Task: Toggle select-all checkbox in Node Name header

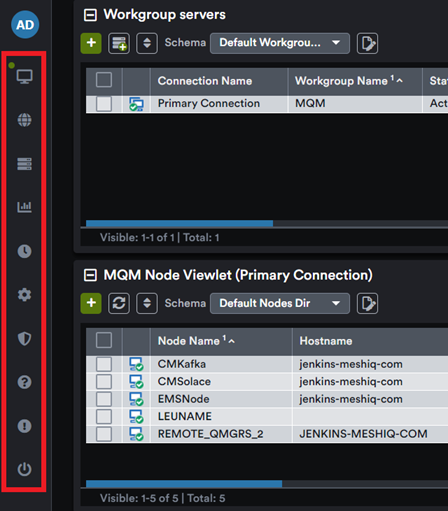Action: tap(104, 340)
